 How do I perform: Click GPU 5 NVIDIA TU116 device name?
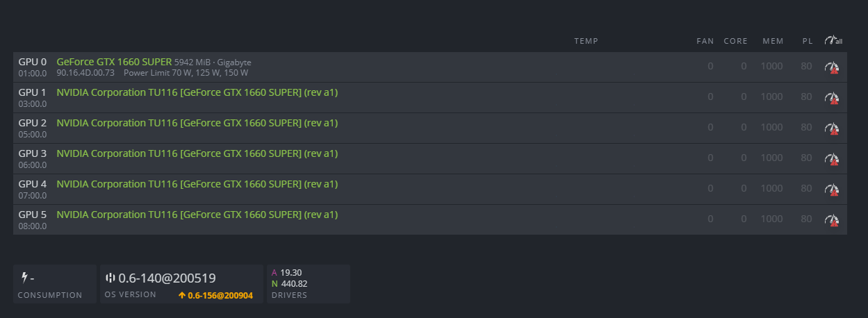pyautogui.click(x=197, y=215)
